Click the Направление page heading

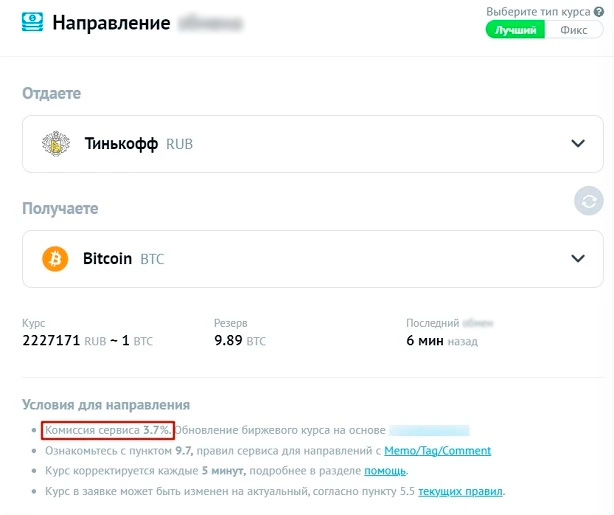pos(111,23)
